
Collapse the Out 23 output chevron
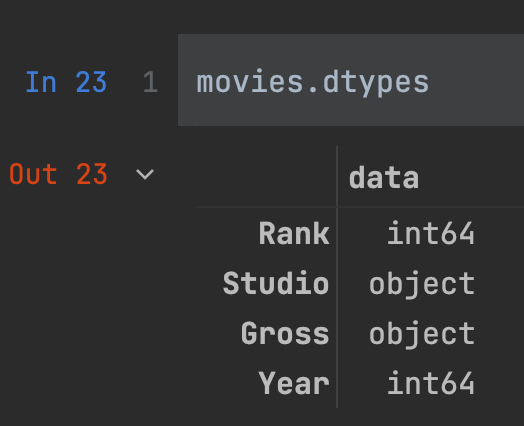(145, 174)
